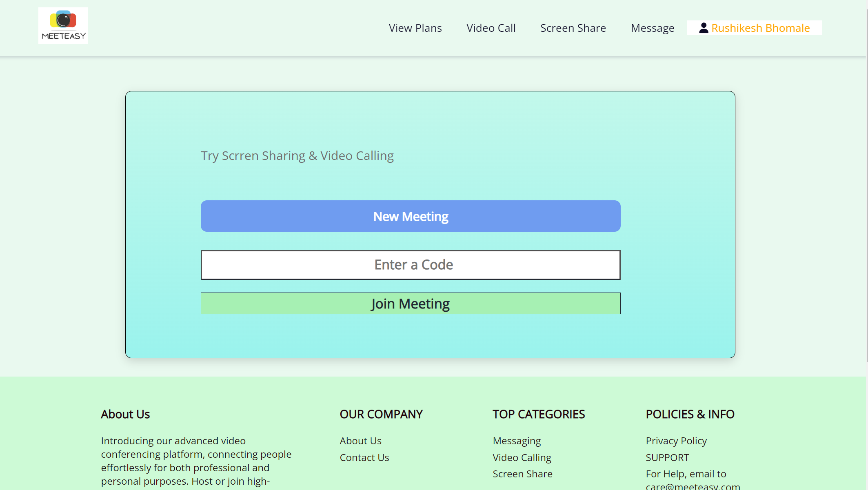The width and height of the screenshot is (868, 490).
Task: Open Screen Share from the top navigation
Action: (x=573, y=28)
